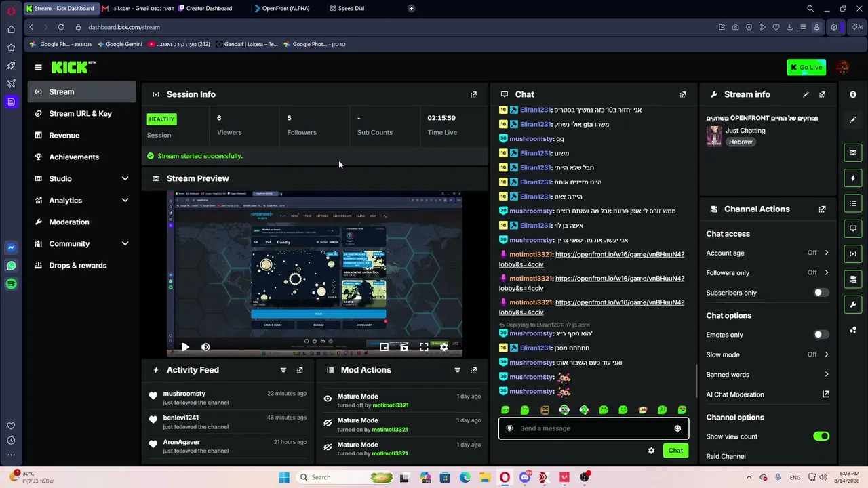The width and height of the screenshot is (868, 488).
Task: Open Messenger in the Opera sidebar
Action: (x=11, y=248)
